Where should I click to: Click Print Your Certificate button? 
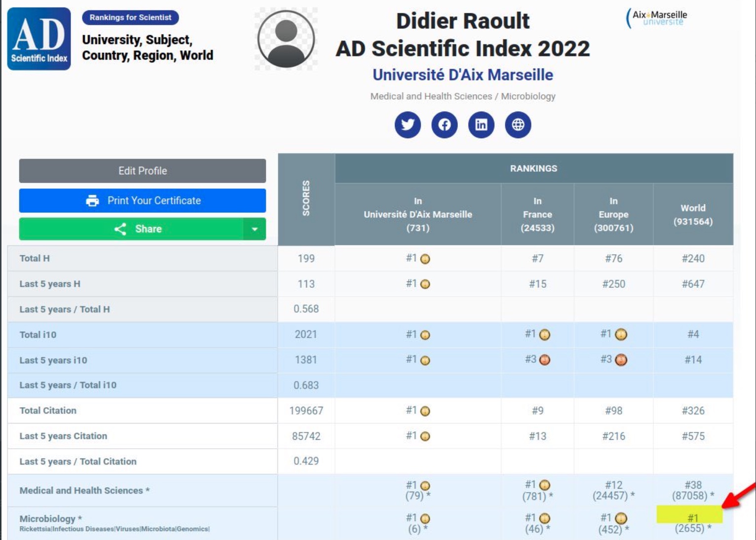[143, 200]
